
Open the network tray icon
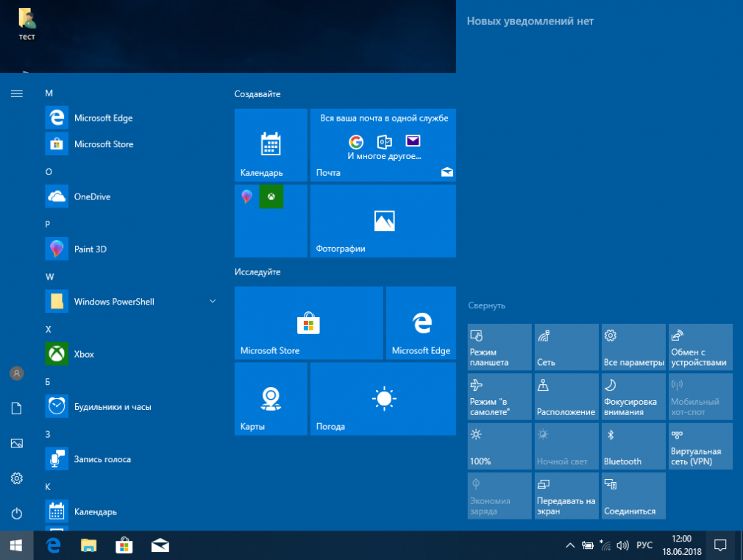click(x=605, y=545)
